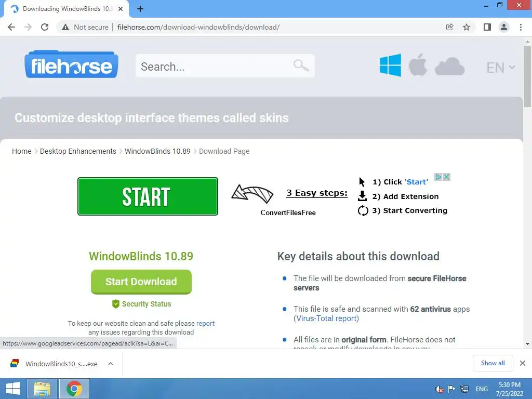The image size is (532, 399).
Task: Click the FileHorse logo
Action: (x=71, y=64)
